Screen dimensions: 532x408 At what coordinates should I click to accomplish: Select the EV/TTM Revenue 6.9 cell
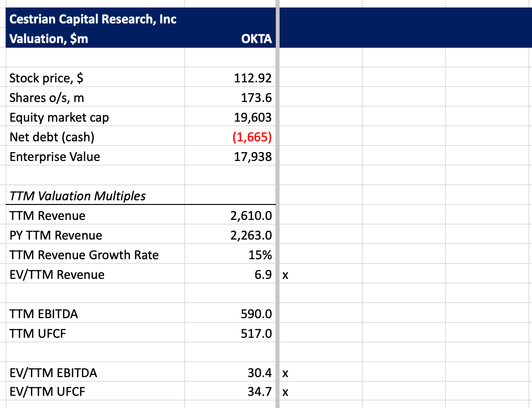point(230,275)
